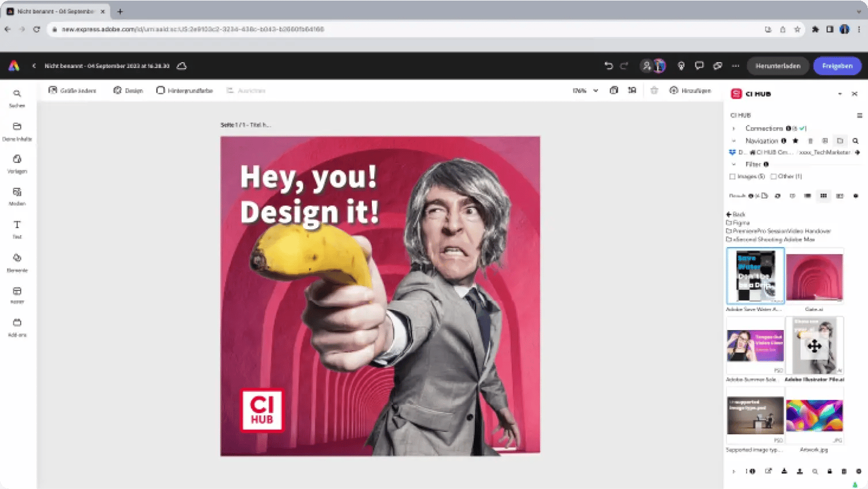
Task: Redo the last action
Action: 624,66
